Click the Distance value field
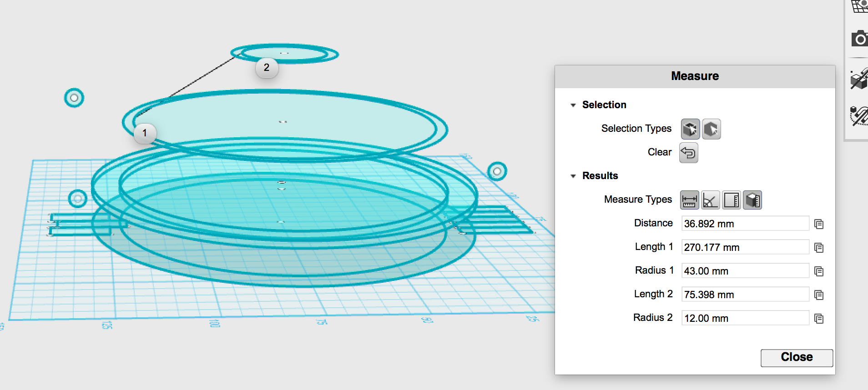 (x=745, y=224)
